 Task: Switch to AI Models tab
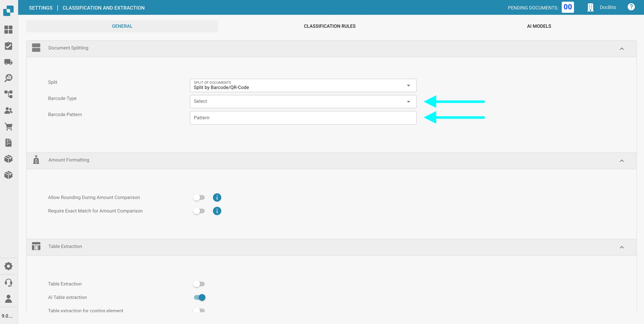pyautogui.click(x=539, y=26)
